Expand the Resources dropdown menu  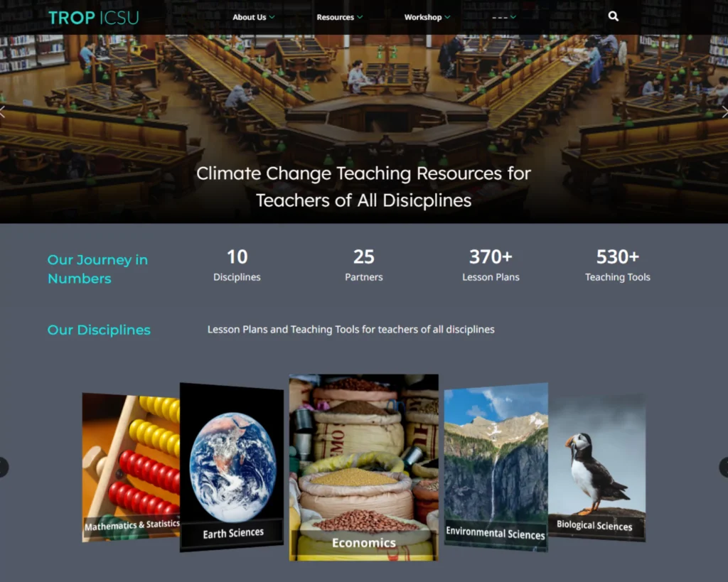(x=339, y=17)
